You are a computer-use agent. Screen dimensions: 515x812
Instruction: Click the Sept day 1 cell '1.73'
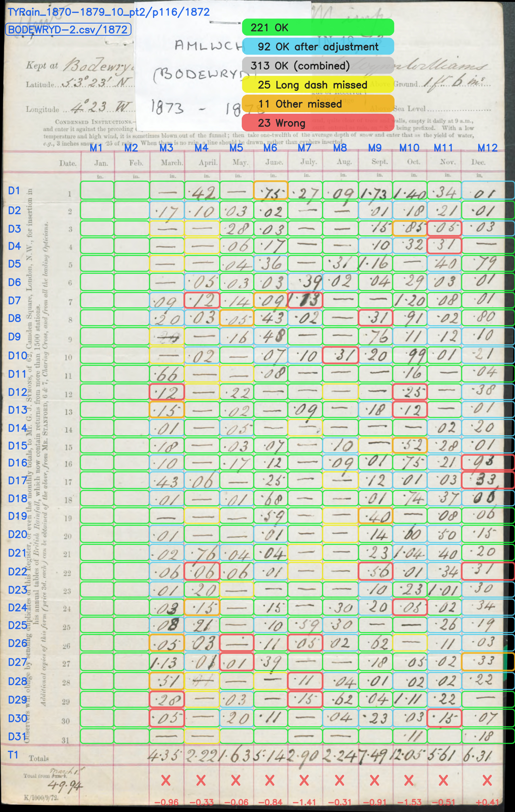coord(375,190)
